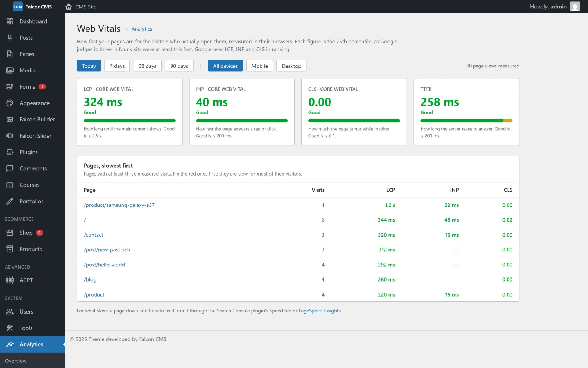The width and height of the screenshot is (588, 368).
Task: Filter by All devices
Action: click(225, 66)
